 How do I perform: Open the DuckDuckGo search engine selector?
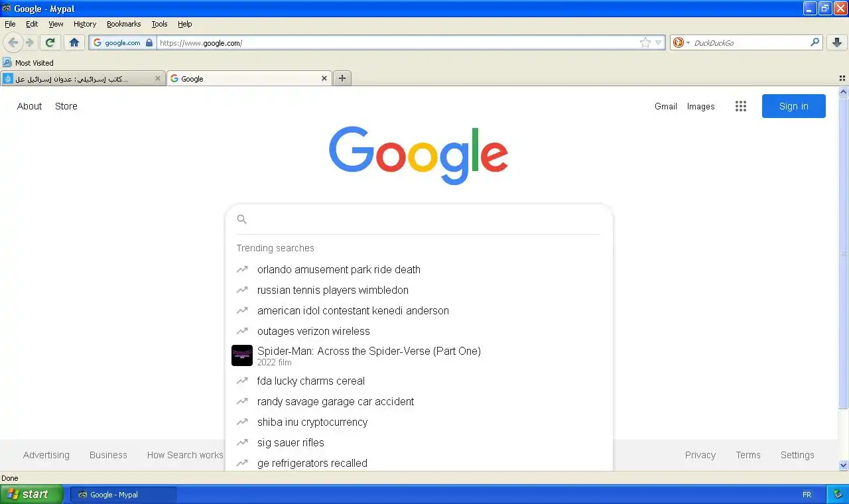click(681, 42)
